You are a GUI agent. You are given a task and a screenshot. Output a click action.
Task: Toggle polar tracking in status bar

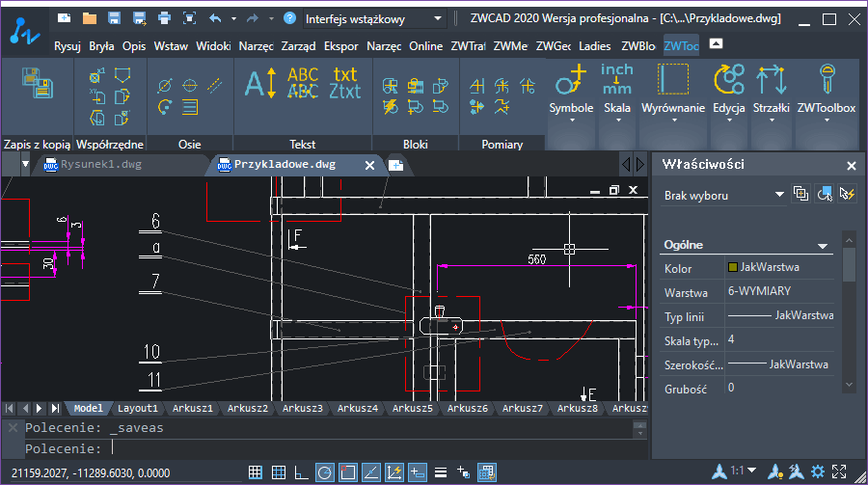point(325,472)
